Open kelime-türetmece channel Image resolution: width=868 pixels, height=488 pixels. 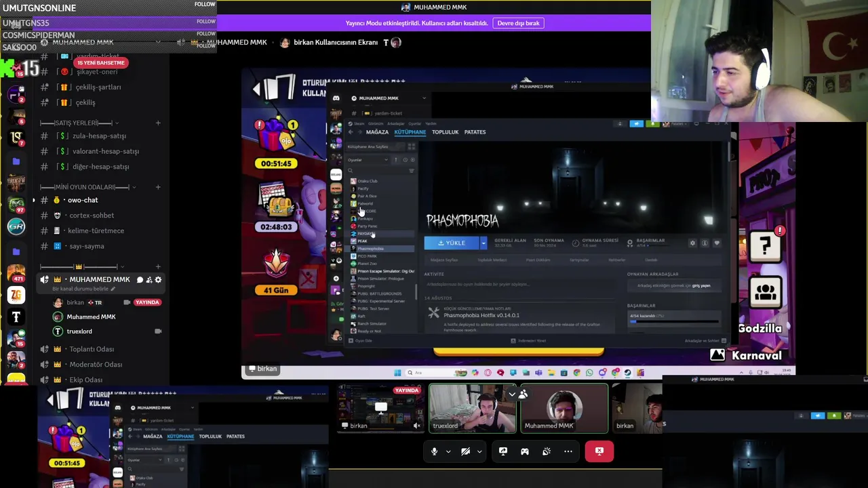(96, 231)
